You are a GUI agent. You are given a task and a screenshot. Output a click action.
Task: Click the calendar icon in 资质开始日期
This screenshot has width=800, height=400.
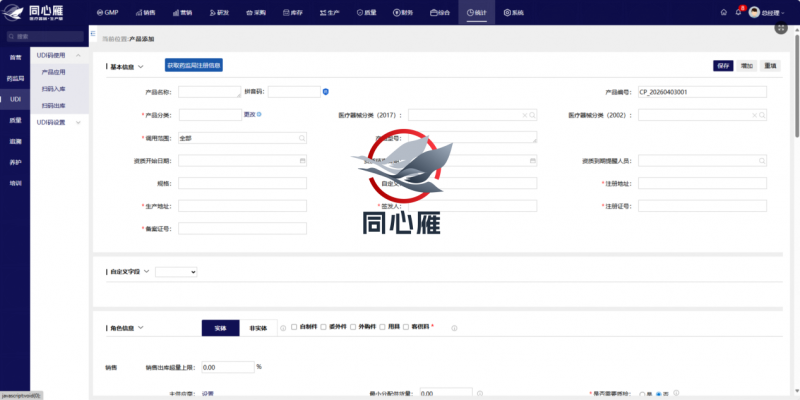(302, 160)
